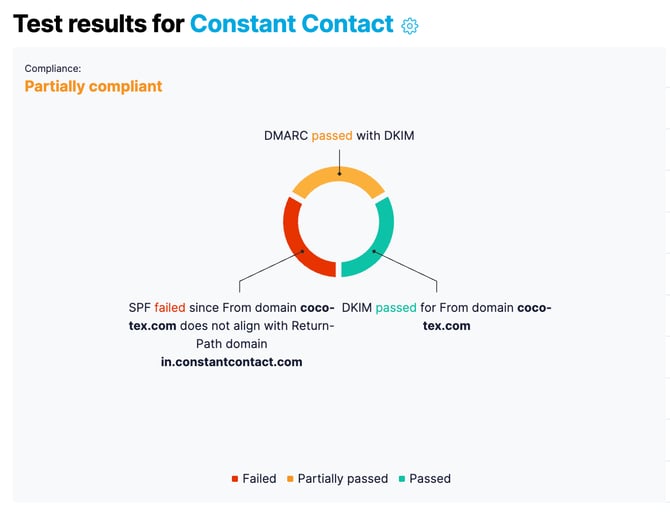Click the red Failed legend color square
Viewport: 670px width, 514px height.
click(x=235, y=479)
